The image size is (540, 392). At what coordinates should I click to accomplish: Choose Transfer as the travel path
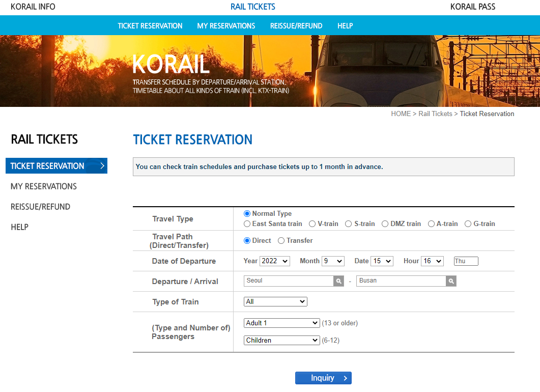tap(281, 240)
